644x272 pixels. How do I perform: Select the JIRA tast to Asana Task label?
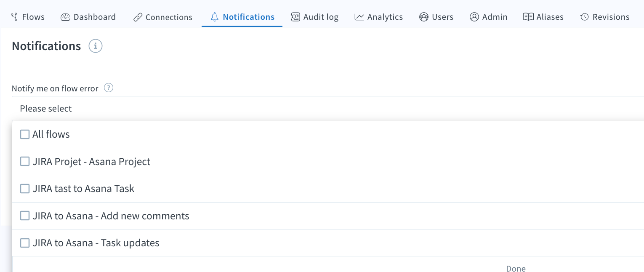tap(83, 189)
